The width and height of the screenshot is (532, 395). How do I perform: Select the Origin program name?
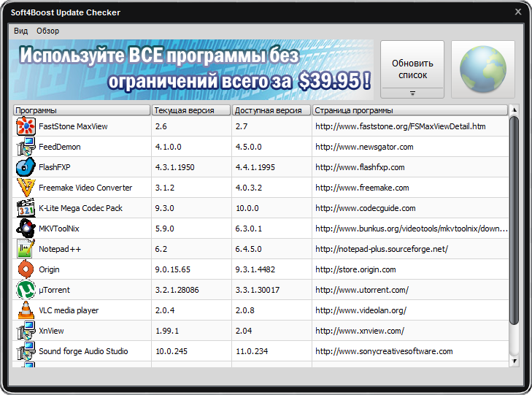click(x=49, y=269)
